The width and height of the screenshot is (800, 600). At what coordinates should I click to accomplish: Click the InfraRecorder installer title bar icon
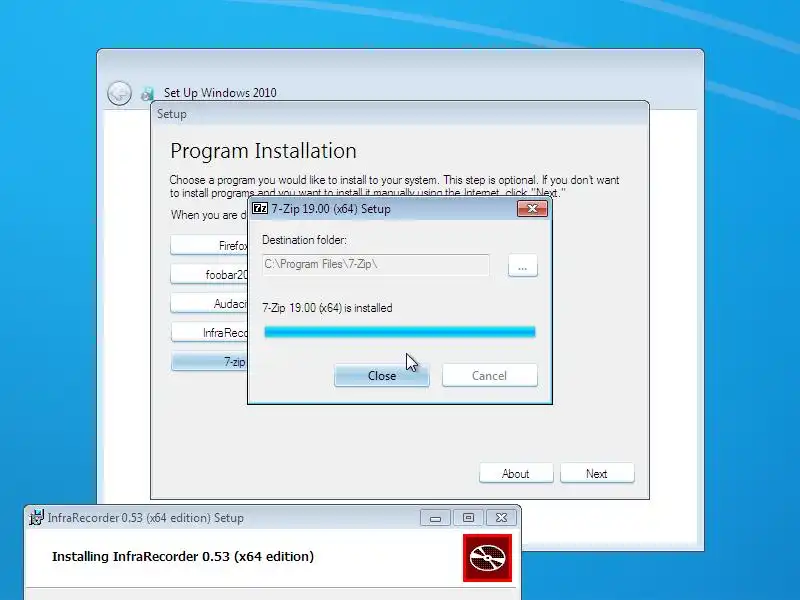click(x=37, y=517)
